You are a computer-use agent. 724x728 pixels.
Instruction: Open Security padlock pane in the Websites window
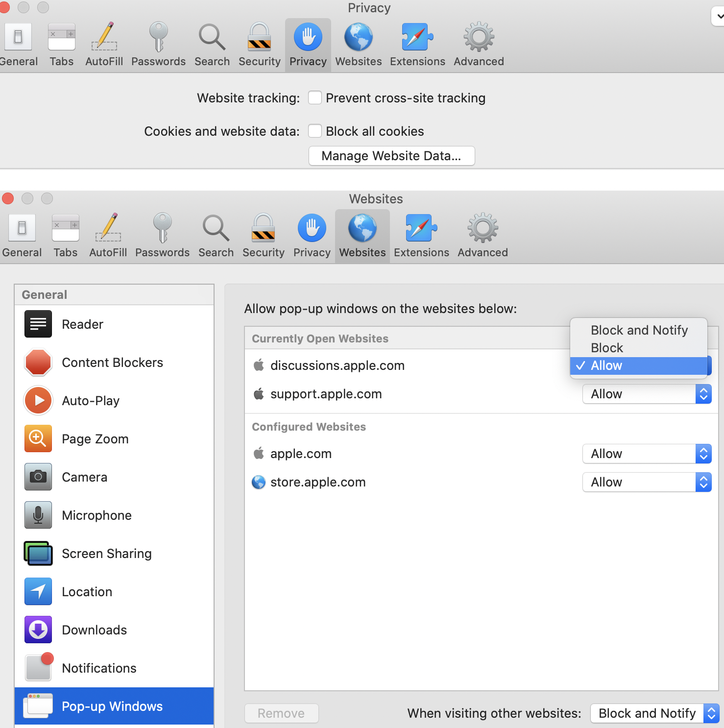pyautogui.click(x=264, y=236)
